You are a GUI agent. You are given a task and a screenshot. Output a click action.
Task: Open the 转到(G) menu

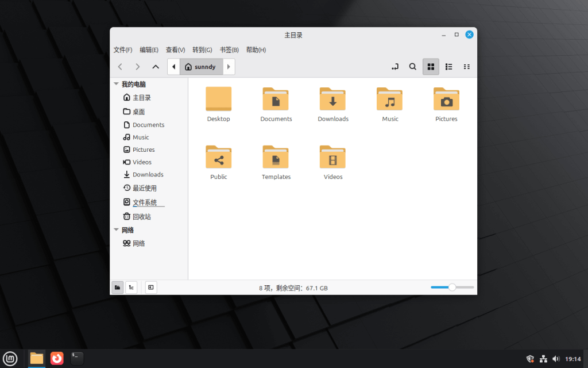[202, 50]
